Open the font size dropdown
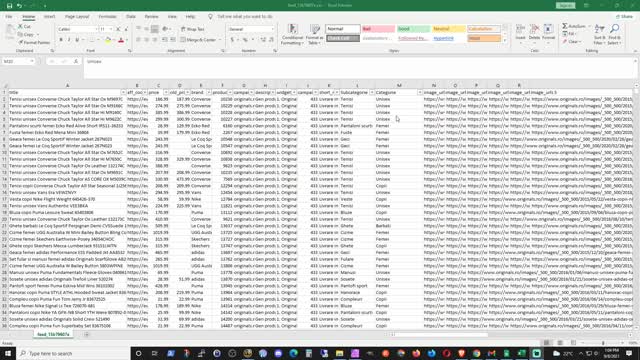Image resolution: width=640 pixels, height=360 pixels. point(111,29)
